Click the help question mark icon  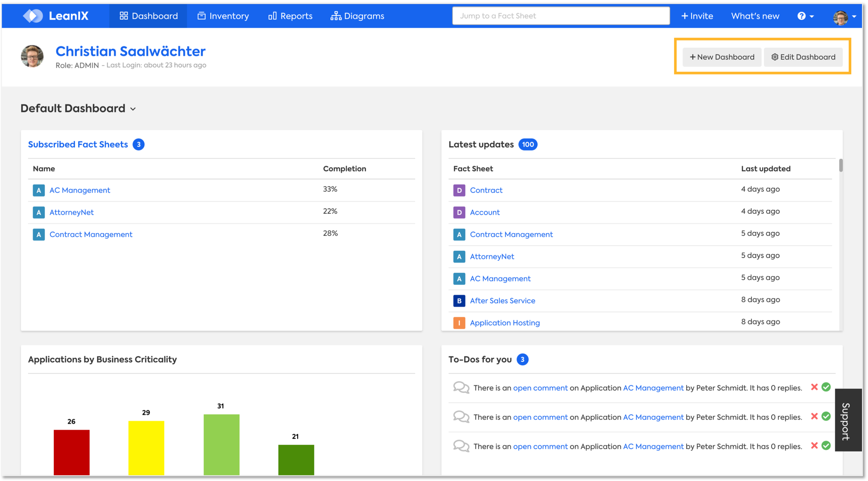coord(801,16)
